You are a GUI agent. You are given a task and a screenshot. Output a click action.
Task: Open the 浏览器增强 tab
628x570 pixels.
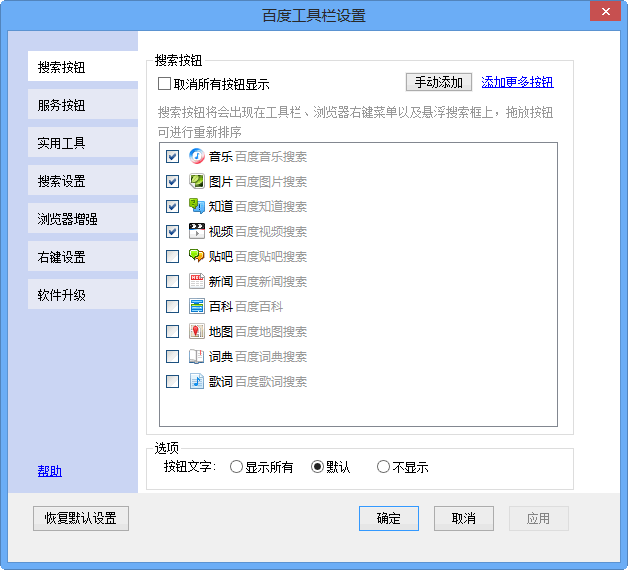pyautogui.click(x=83, y=218)
